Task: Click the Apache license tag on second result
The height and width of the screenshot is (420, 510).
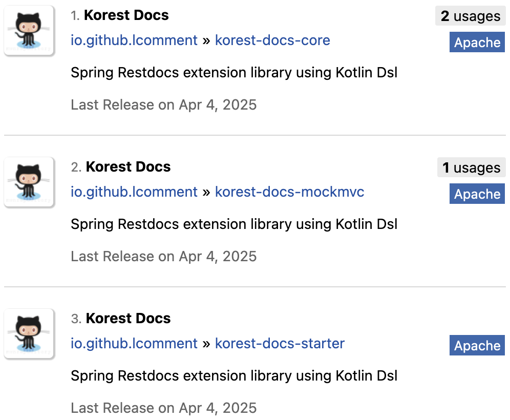Action: [x=477, y=194]
